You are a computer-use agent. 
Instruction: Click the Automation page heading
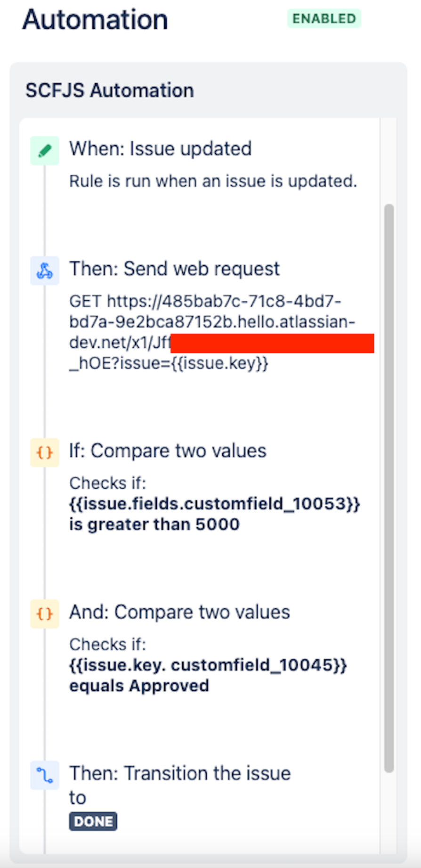click(95, 20)
